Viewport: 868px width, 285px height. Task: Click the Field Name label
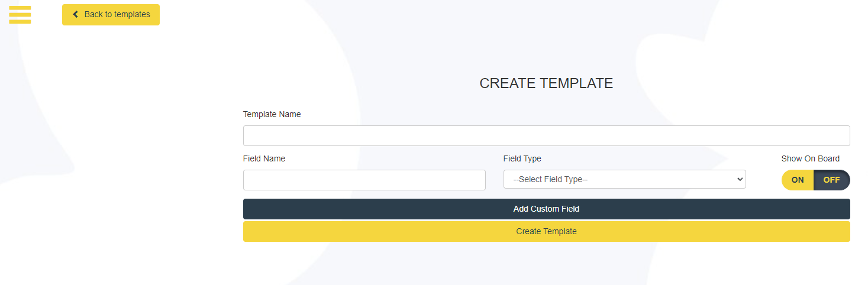[x=264, y=158]
